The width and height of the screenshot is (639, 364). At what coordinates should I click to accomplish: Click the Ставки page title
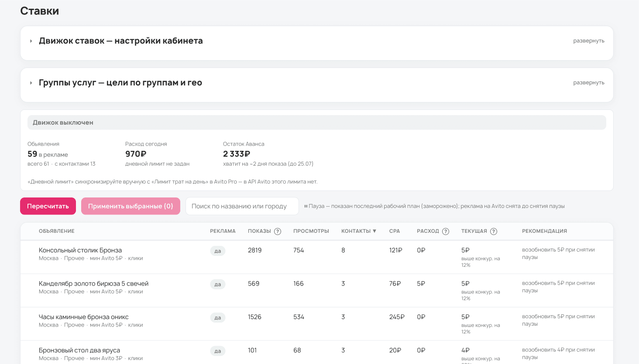40,11
